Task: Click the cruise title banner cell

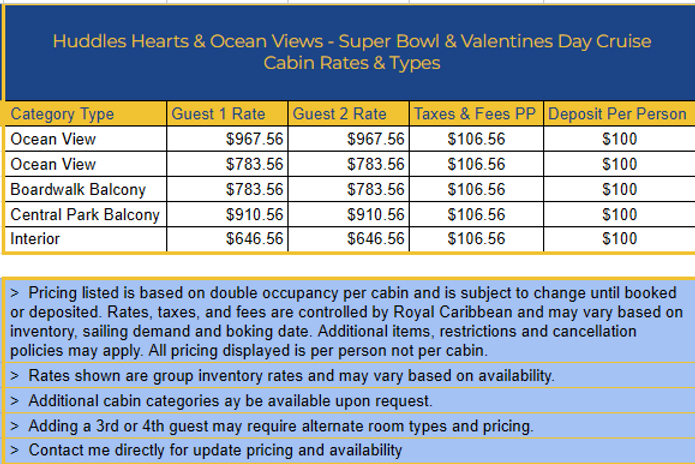Action: (x=350, y=52)
